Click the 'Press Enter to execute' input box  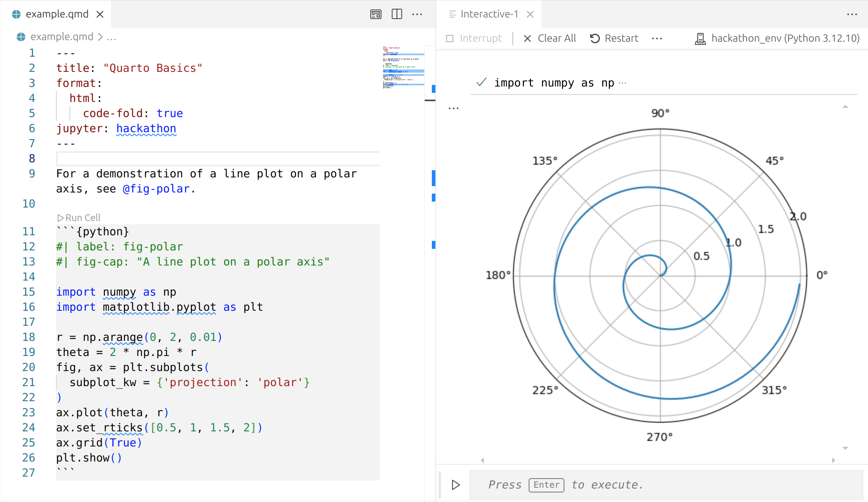pyautogui.click(x=666, y=485)
